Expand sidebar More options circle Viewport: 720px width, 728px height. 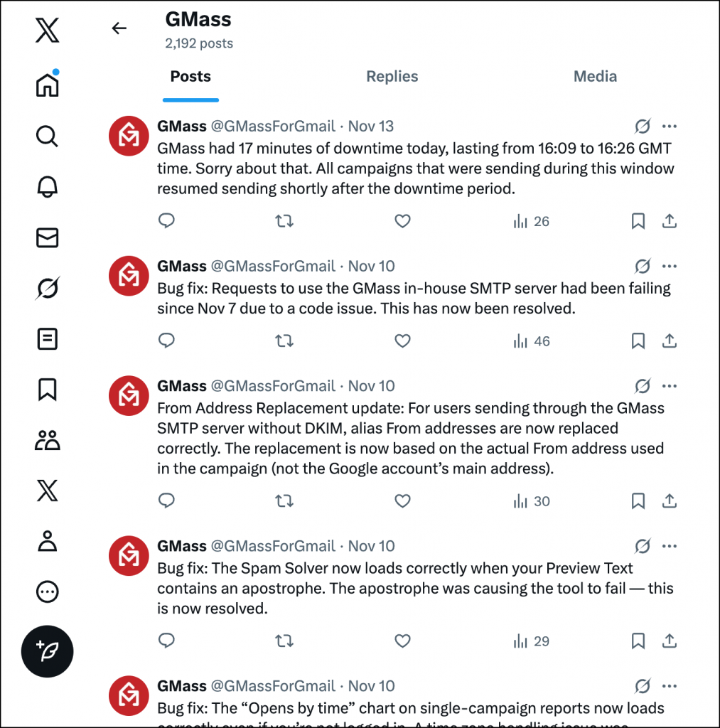(x=47, y=591)
